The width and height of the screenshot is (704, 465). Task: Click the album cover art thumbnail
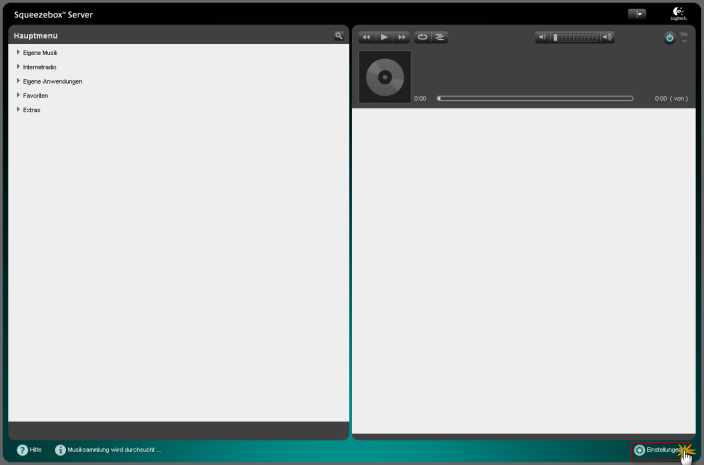click(x=385, y=77)
